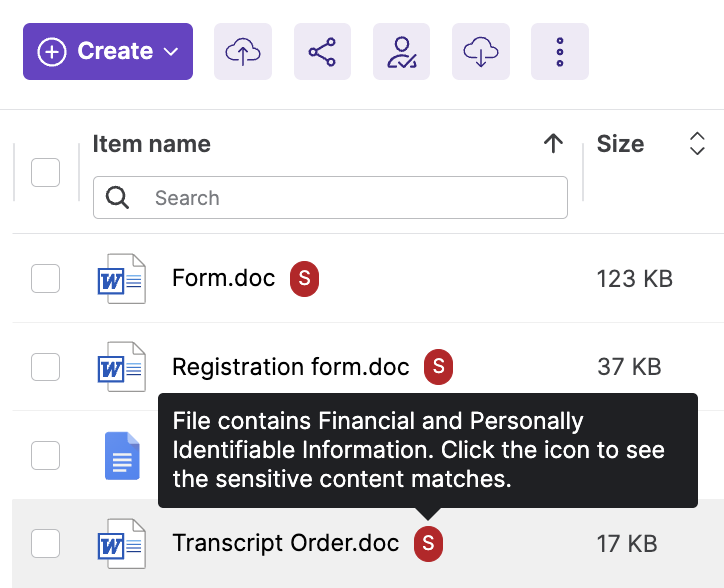
Task: Select the Transcript Order.doc checkbox
Action: [x=45, y=543]
